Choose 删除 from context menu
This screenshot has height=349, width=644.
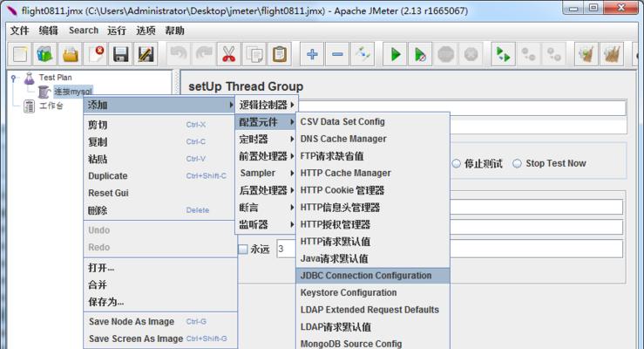(x=159, y=210)
